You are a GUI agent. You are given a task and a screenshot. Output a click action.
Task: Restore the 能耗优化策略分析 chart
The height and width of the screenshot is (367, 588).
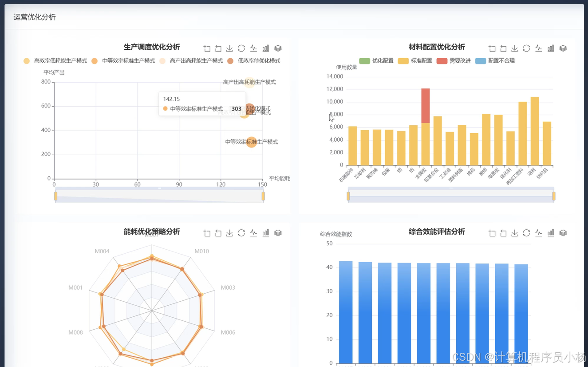point(241,233)
